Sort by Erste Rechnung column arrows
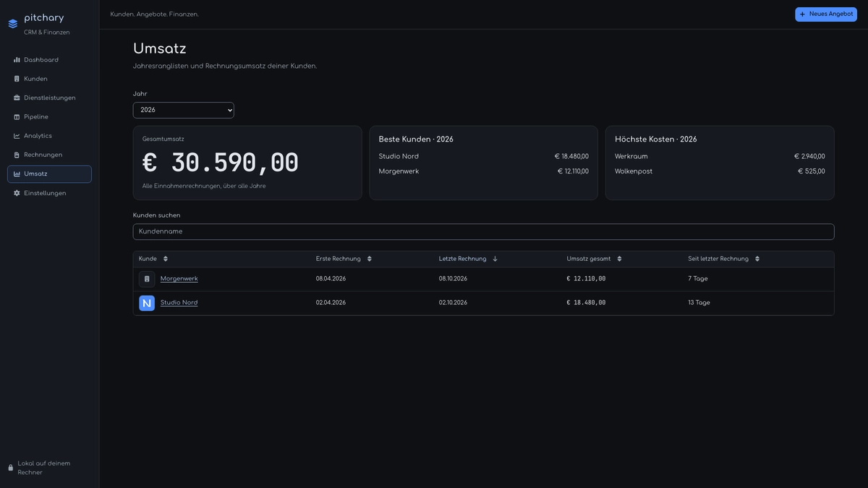The image size is (868, 488). click(x=370, y=259)
